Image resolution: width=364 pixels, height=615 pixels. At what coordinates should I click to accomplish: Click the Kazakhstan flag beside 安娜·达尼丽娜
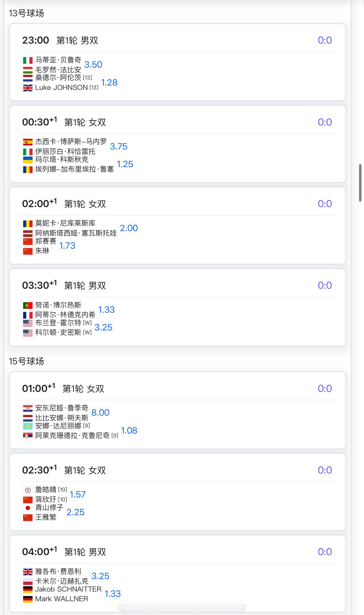[x=28, y=426]
